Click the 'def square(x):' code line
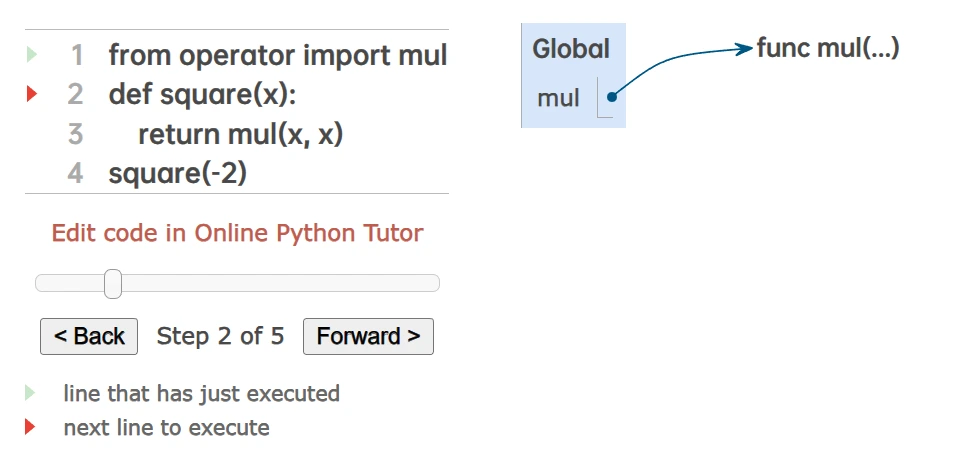This screenshot has width=955, height=450. [x=203, y=94]
